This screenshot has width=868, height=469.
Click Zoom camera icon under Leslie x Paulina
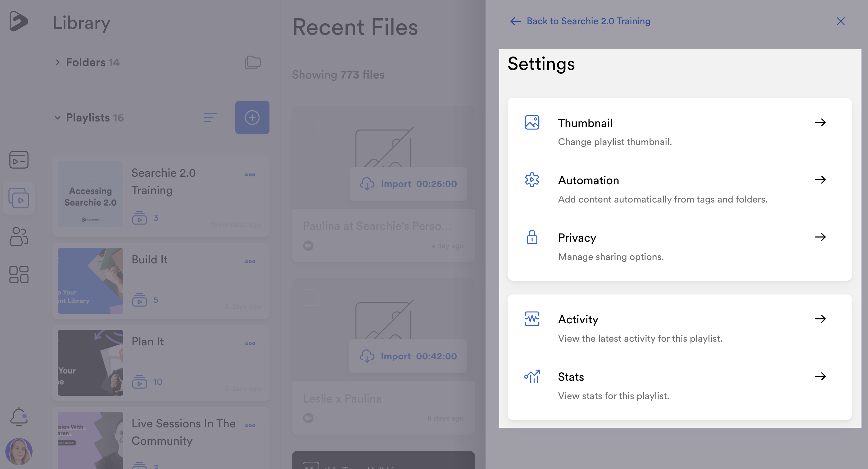point(308,418)
